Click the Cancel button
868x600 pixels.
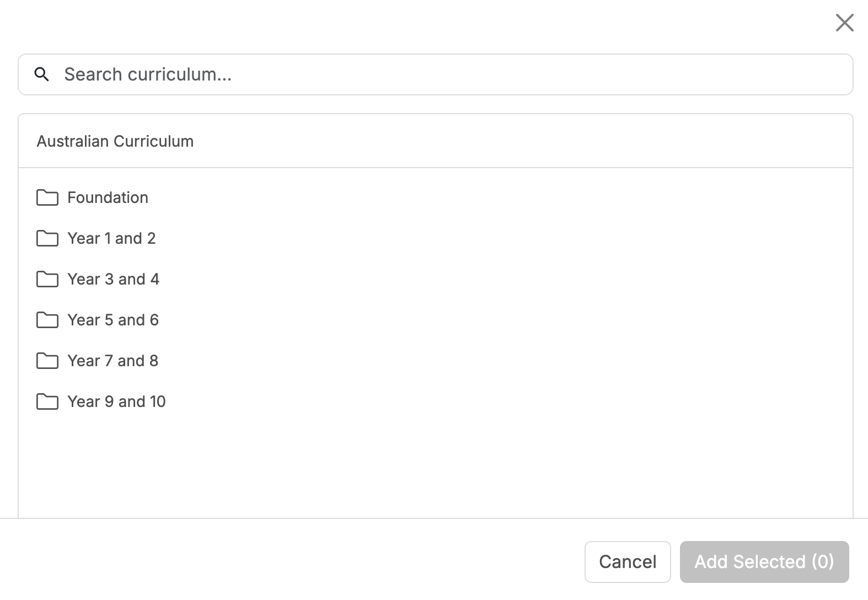627,561
